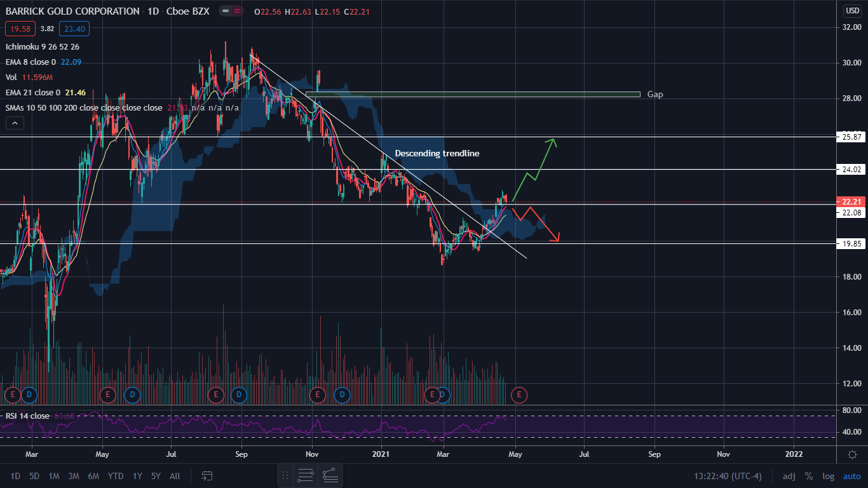
Task: Open chart settings gear icon
Action: tap(851, 454)
